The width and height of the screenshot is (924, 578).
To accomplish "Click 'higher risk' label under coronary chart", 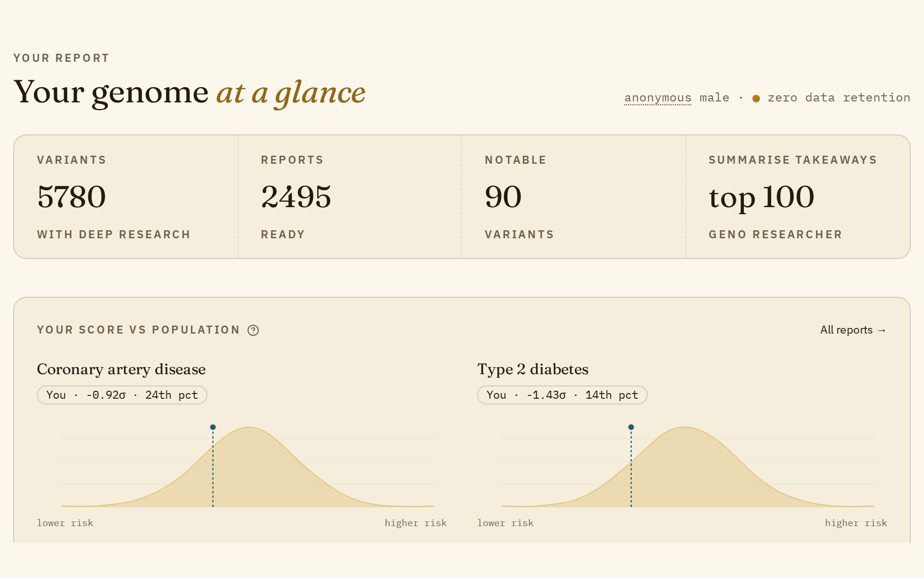I will pos(415,523).
